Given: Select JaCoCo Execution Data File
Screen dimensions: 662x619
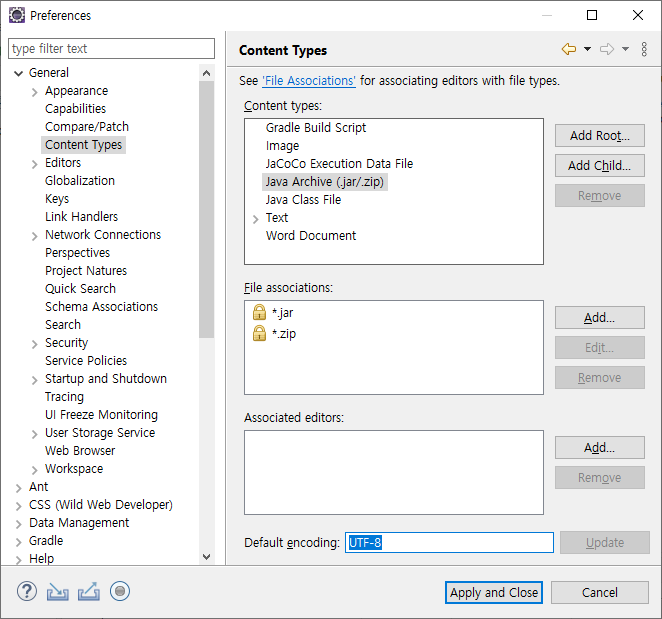Looking at the screenshot, I should 339,163.
